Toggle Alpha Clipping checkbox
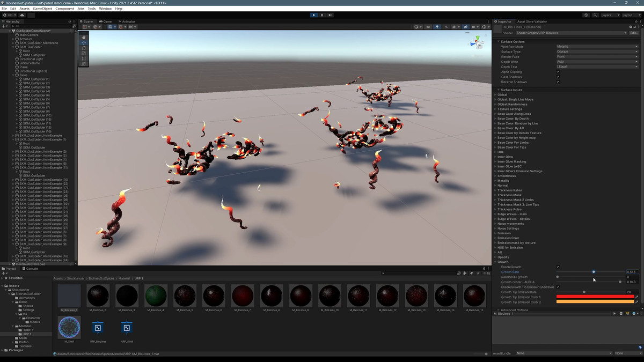The width and height of the screenshot is (644, 362). tap(558, 72)
